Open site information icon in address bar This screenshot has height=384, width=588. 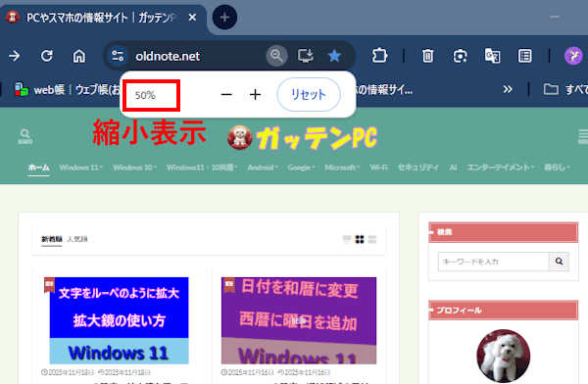118,56
